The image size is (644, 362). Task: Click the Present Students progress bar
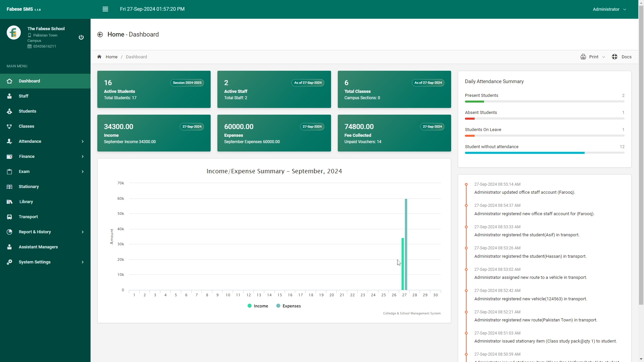pyautogui.click(x=545, y=102)
